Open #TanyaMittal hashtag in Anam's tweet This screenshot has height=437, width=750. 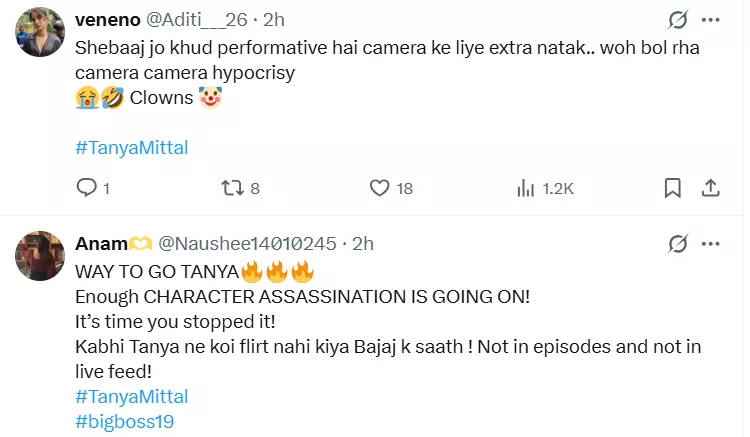coord(132,397)
